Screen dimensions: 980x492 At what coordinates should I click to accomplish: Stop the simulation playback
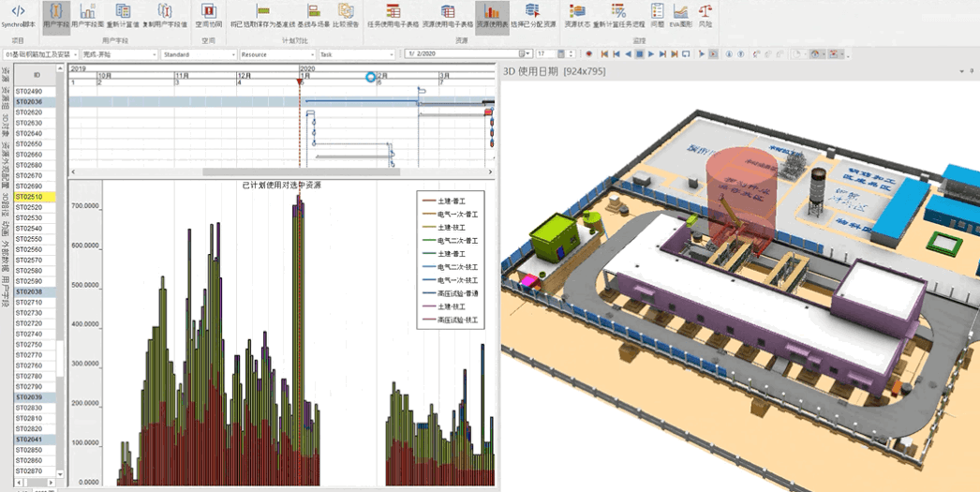[x=639, y=54]
